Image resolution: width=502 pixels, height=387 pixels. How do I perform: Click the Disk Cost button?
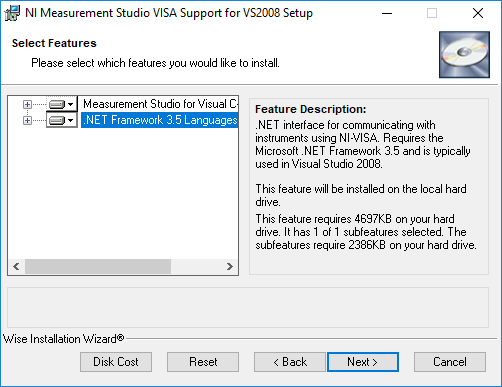[116, 362]
